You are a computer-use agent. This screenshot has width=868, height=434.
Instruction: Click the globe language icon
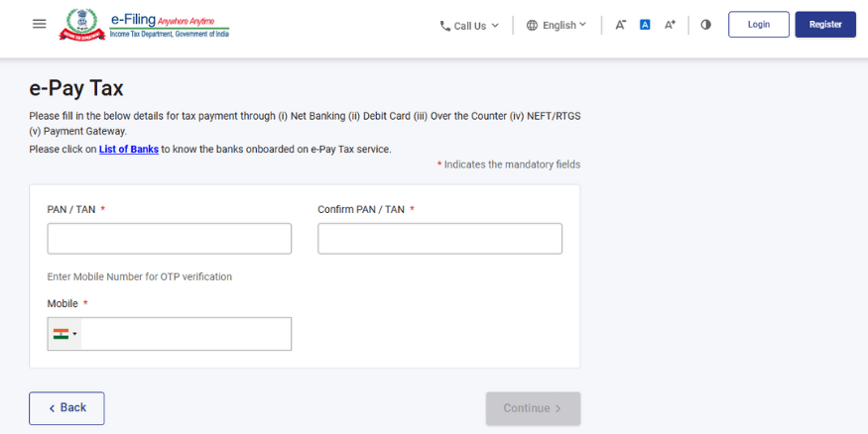coord(532,26)
